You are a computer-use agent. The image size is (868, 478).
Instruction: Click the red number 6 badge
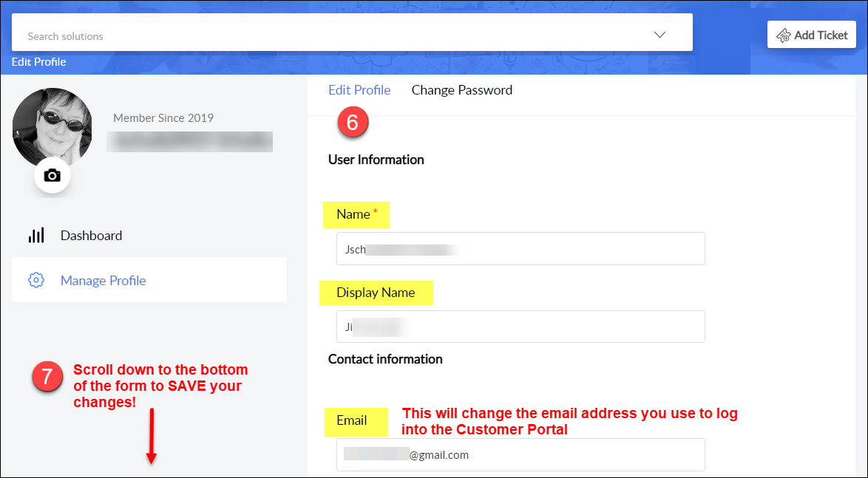(353, 123)
